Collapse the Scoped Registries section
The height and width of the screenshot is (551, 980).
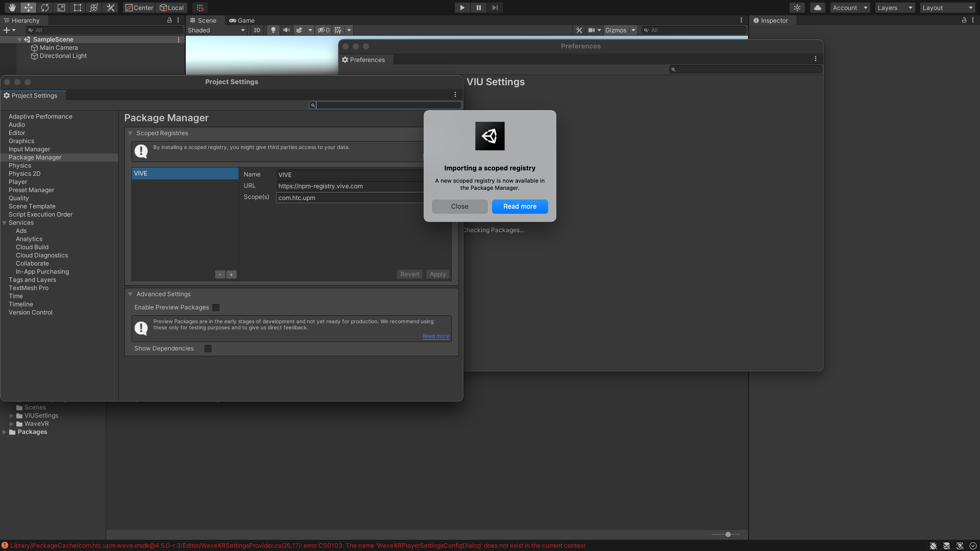[130, 133]
